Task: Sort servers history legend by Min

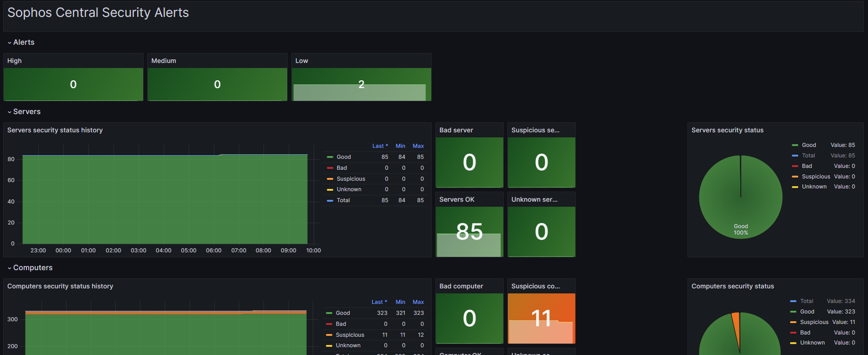Action: pyautogui.click(x=400, y=146)
